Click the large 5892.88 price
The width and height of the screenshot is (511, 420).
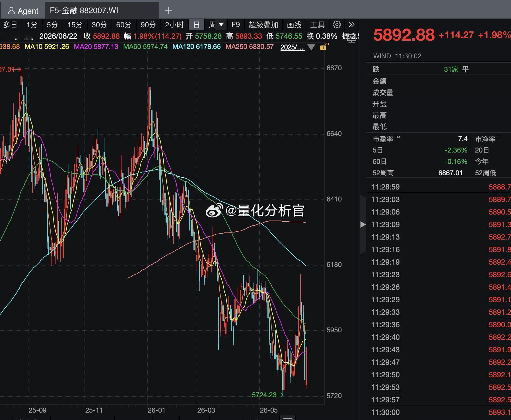coord(404,35)
